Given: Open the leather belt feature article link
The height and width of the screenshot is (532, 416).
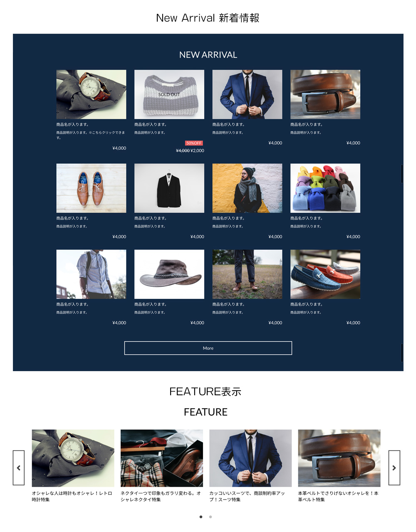Looking at the screenshot, I should [338, 496].
